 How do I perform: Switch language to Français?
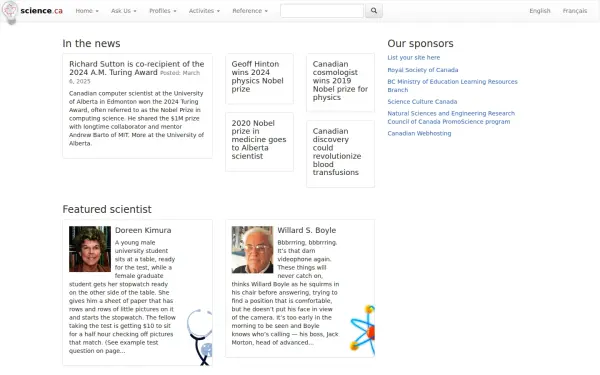point(575,11)
